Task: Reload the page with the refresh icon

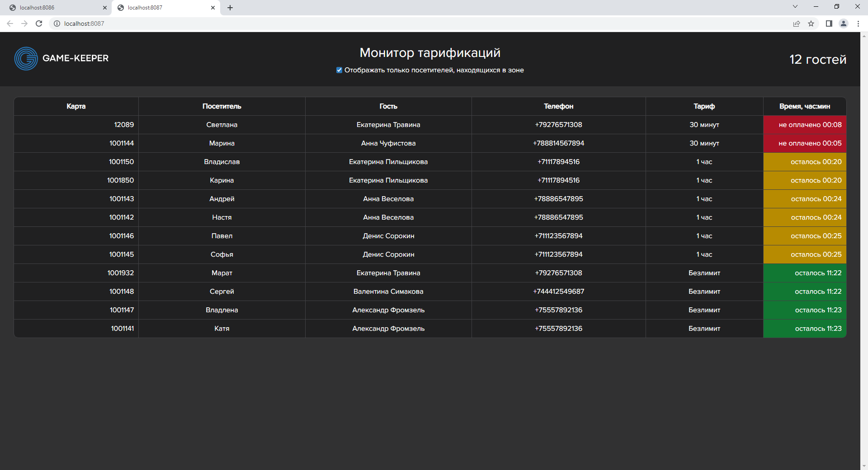Action: click(39, 23)
